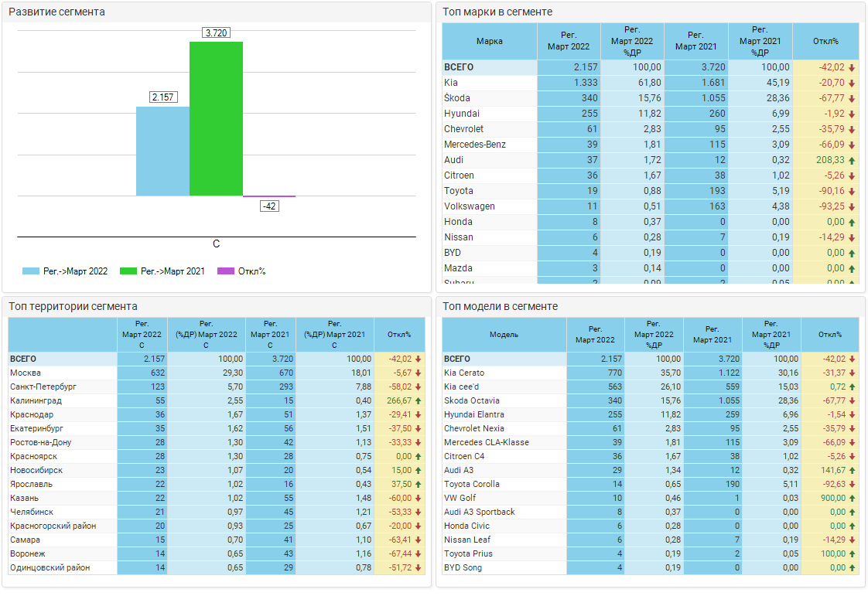Click the green up arrow in the VW Golf row

click(852, 498)
